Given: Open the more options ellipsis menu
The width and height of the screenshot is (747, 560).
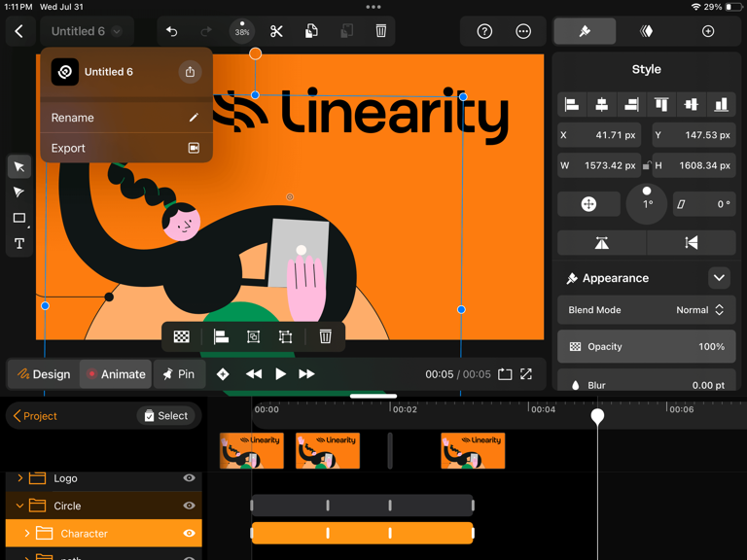Looking at the screenshot, I should [x=523, y=31].
